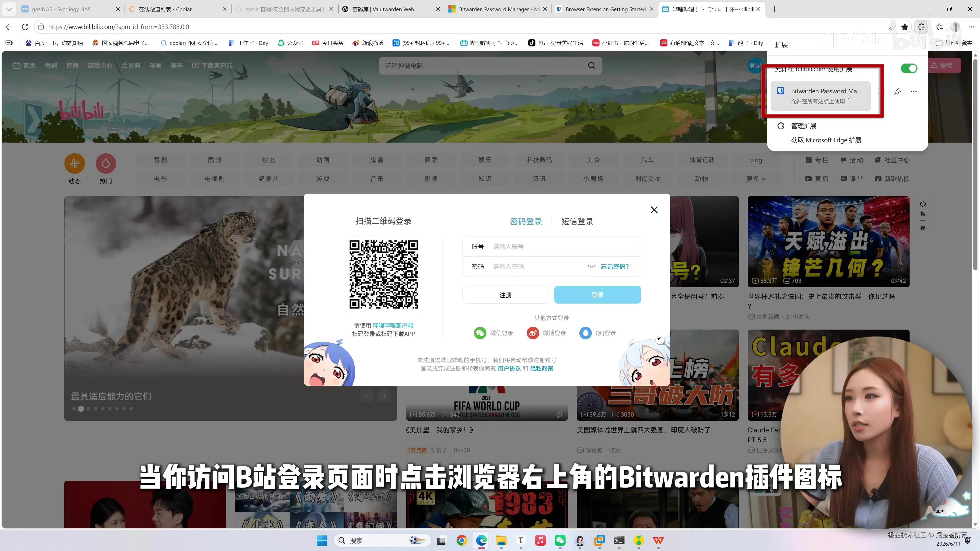The width and height of the screenshot is (980, 551).
Task: Toggle password visibility eye in password field
Action: click(591, 267)
